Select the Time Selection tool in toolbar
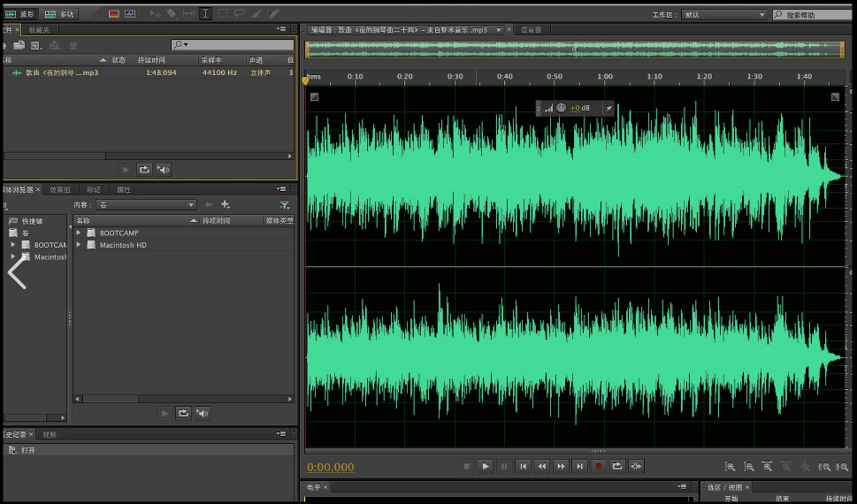 coord(205,14)
